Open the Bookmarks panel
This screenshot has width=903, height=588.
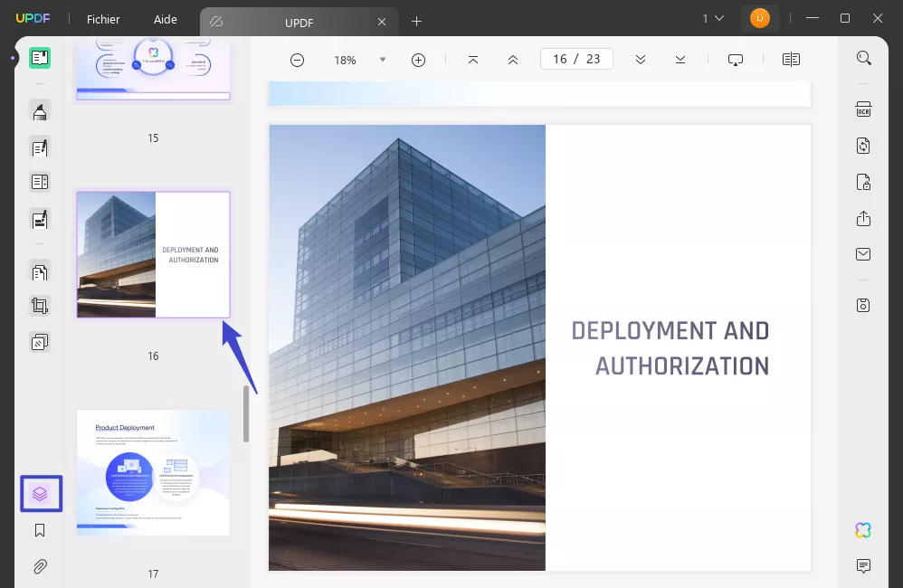click(x=40, y=531)
